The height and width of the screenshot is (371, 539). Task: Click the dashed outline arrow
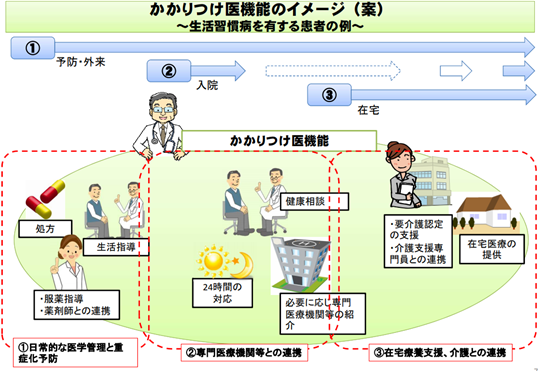(x=333, y=70)
